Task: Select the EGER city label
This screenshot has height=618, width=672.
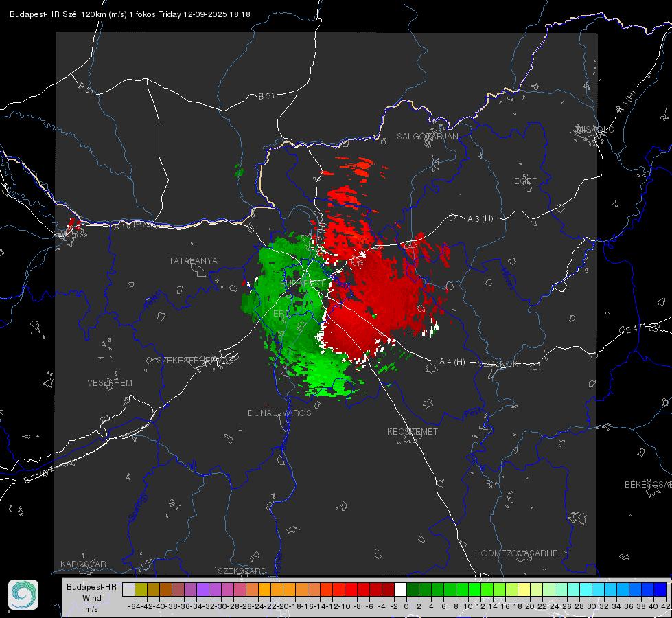Action: 526,181
